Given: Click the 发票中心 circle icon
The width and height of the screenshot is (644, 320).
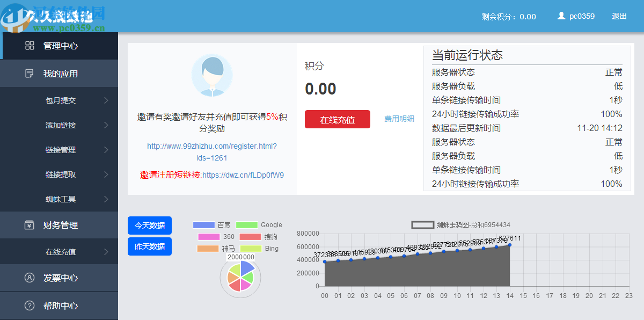Looking at the screenshot, I should [30, 278].
